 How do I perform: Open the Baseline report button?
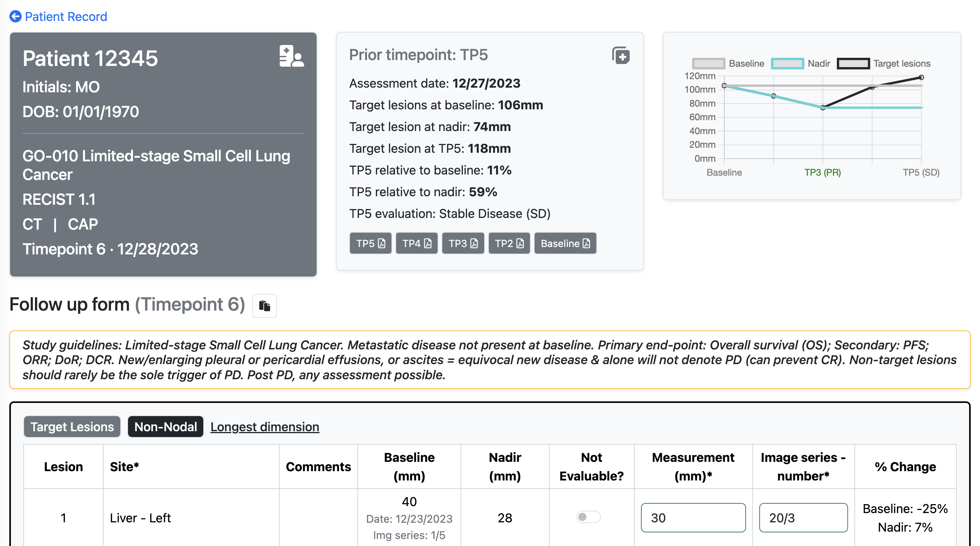pos(565,244)
